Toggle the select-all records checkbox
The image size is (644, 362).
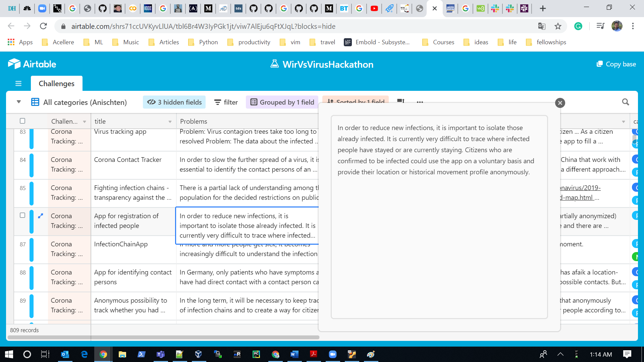(x=22, y=121)
